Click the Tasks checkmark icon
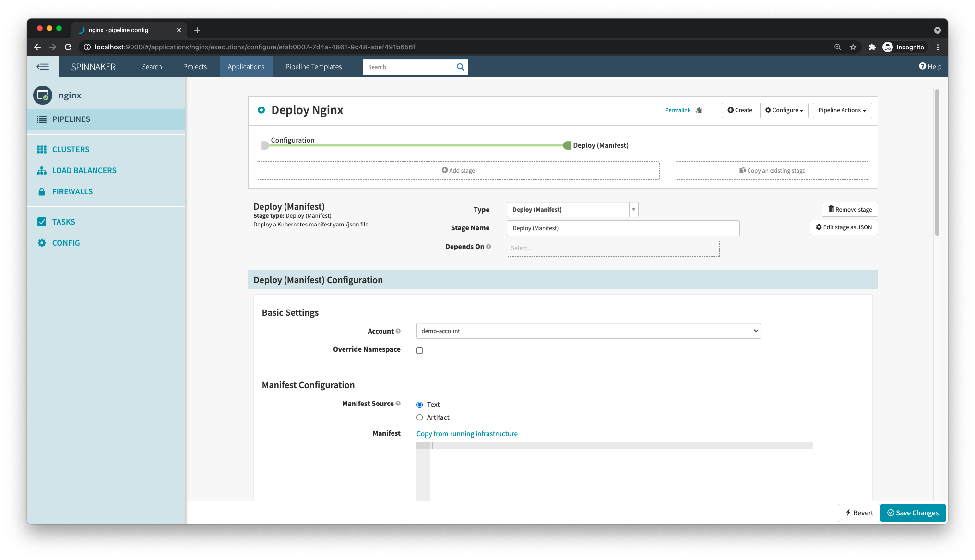975x560 pixels. pos(42,222)
